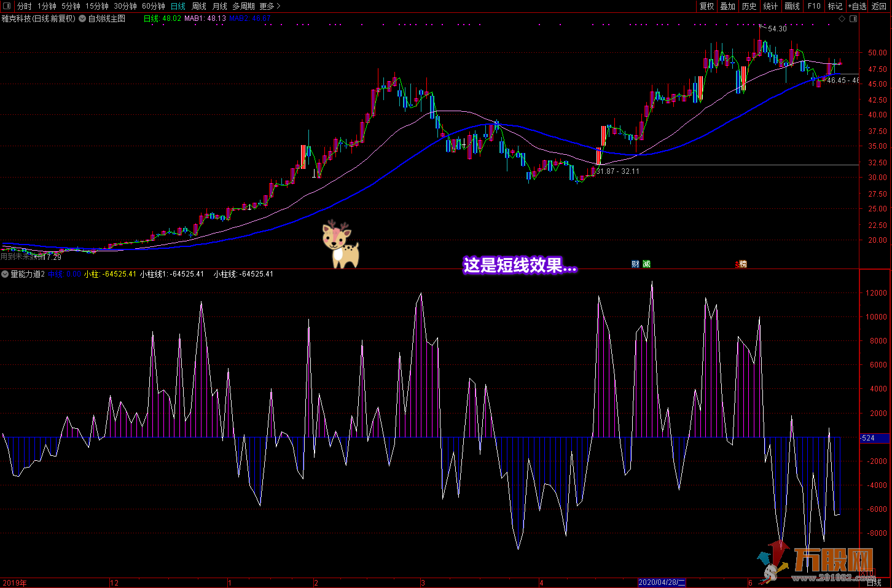Image resolution: width=892 pixels, height=588 pixels.
Task: Open the 多周期 multi-period view
Action: pos(243,6)
